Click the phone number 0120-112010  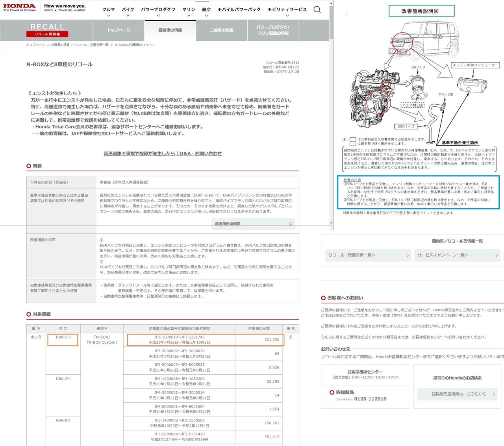point(370,399)
